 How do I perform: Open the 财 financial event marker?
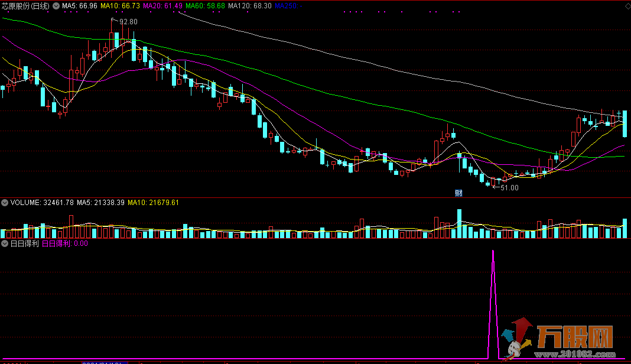(458, 193)
